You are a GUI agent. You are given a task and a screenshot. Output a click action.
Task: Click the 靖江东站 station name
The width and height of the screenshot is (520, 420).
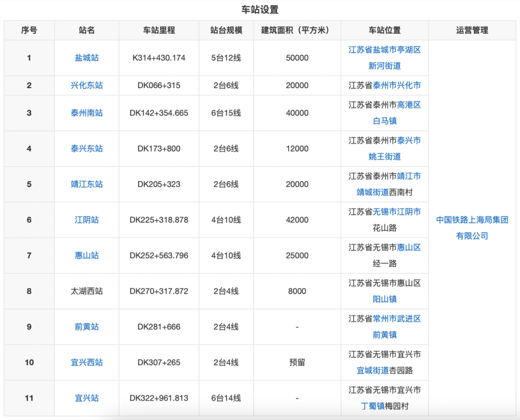tap(87, 184)
